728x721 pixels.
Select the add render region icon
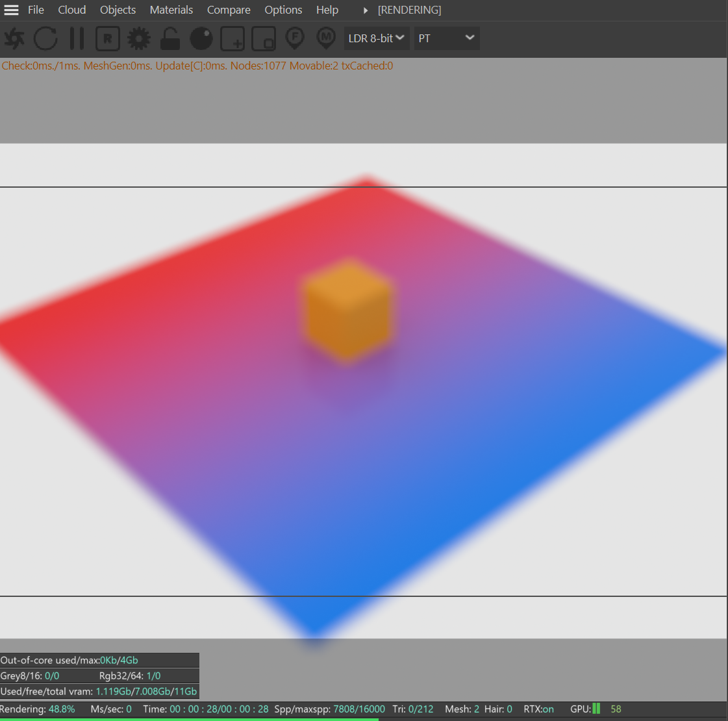coord(232,39)
